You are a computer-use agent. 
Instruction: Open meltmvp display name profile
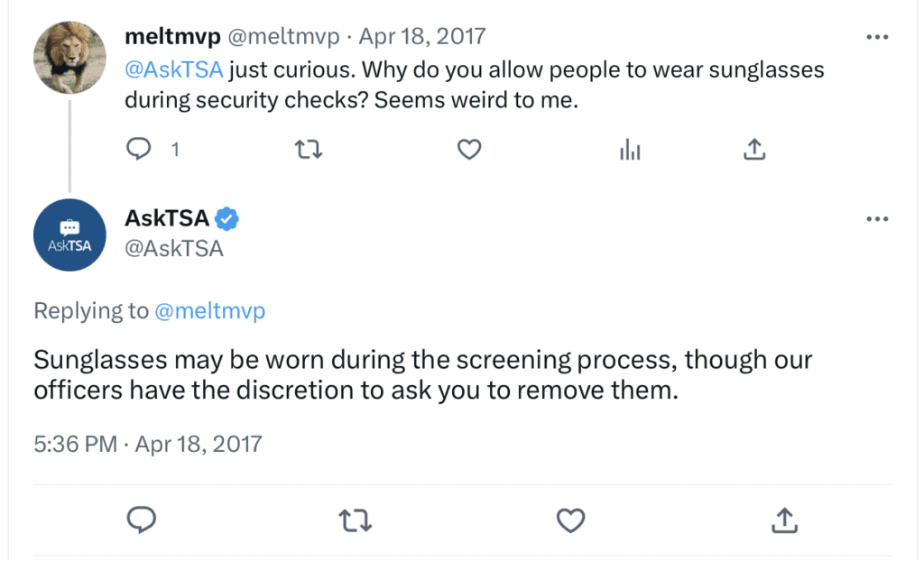click(x=172, y=37)
